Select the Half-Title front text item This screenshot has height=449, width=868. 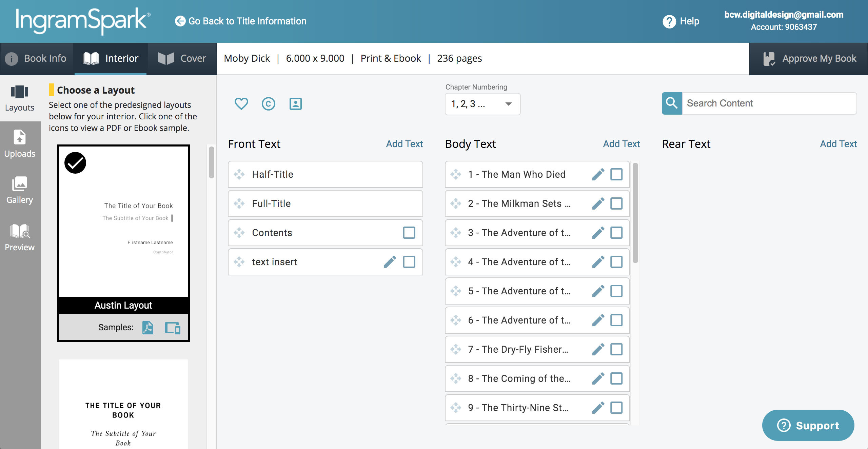pyautogui.click(x=325, y=174)
